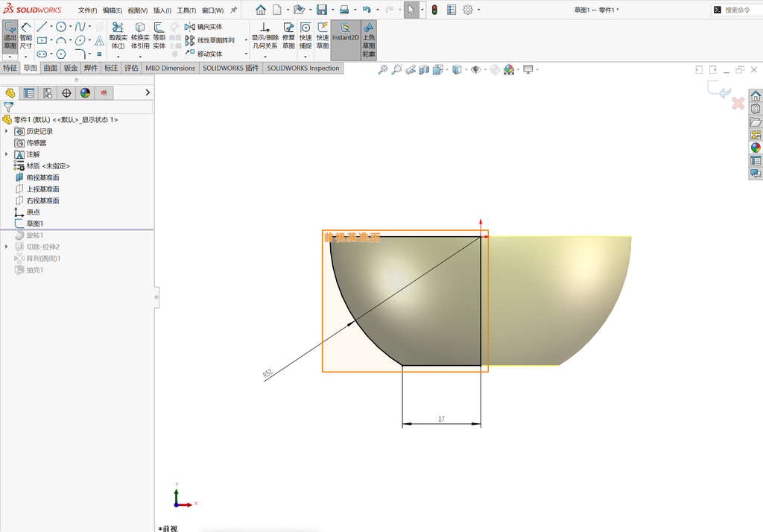763x532 pixels.
Task: Click 镜向实体 Mirror Entities
Action: click(203, 27)
